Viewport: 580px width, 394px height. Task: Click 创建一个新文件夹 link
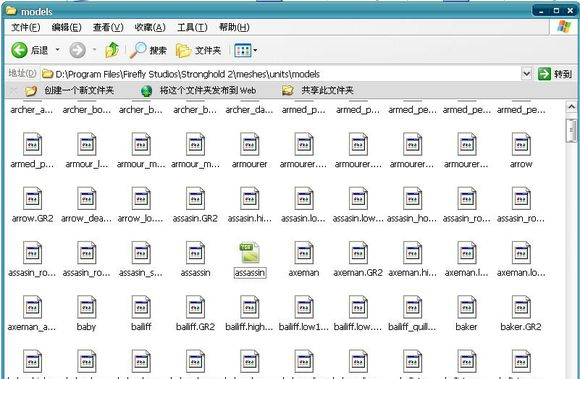79,90
